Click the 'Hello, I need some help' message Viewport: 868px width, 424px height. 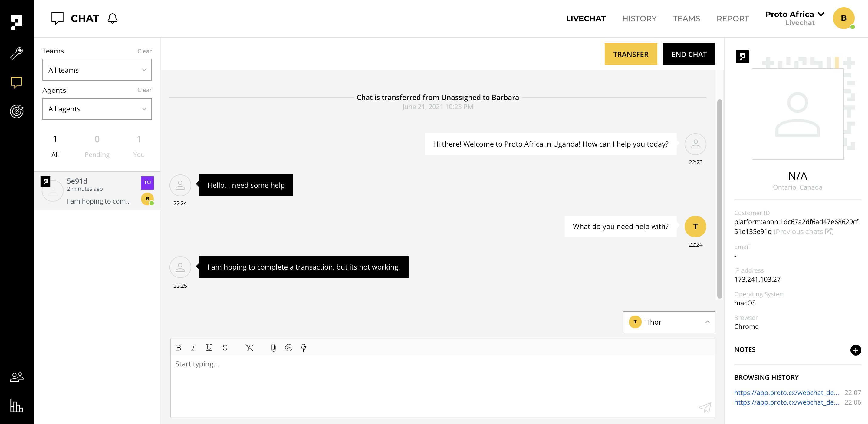tap(246, 185)
